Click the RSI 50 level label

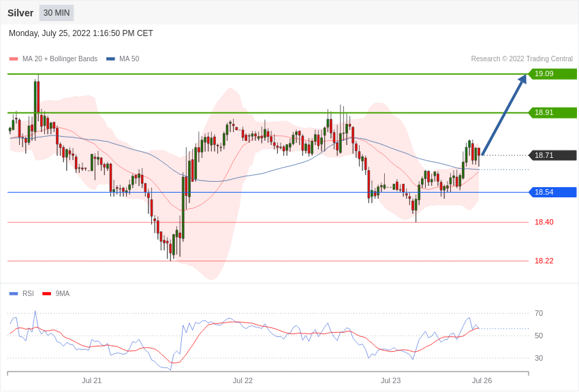pos(539,336)
